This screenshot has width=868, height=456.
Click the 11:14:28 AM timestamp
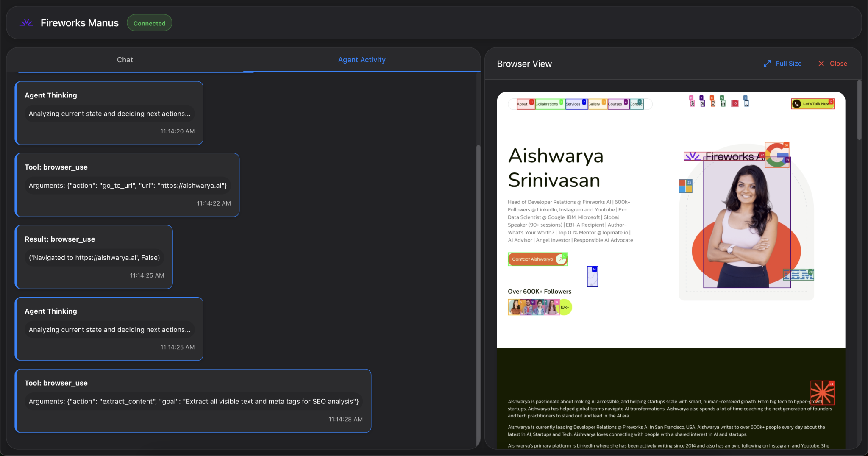[x=345, y=419]
